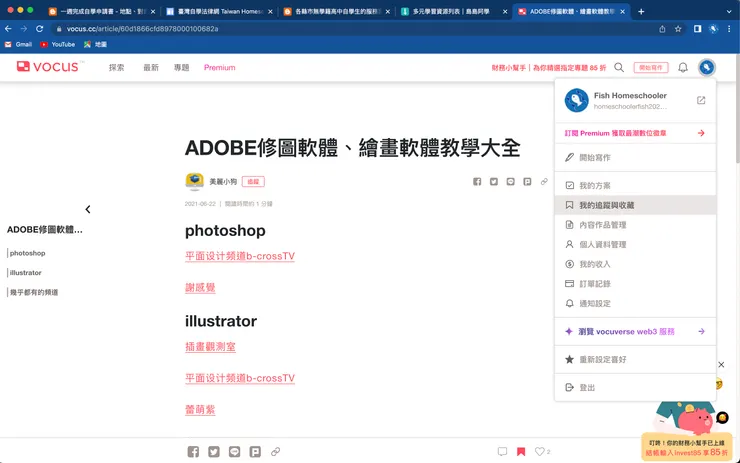
Task: Reload the page with the refresh icon
Action: pyautogui.click(x=40, y=29)
